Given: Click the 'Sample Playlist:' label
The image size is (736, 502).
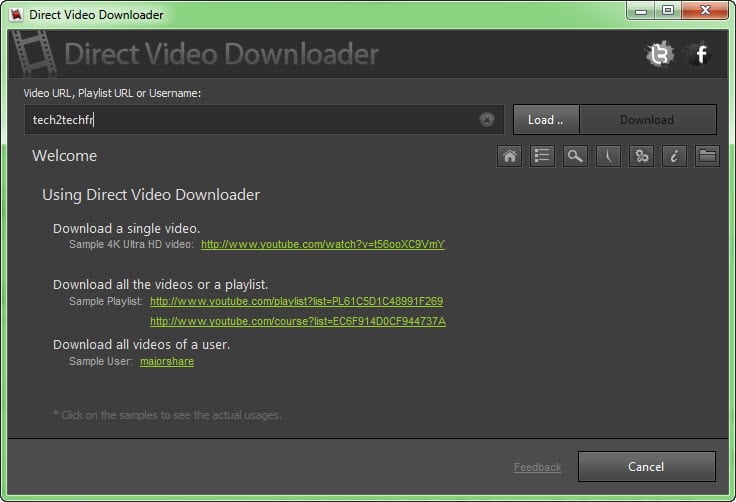Looking at the screenshot, I should (x=106, y=301).
